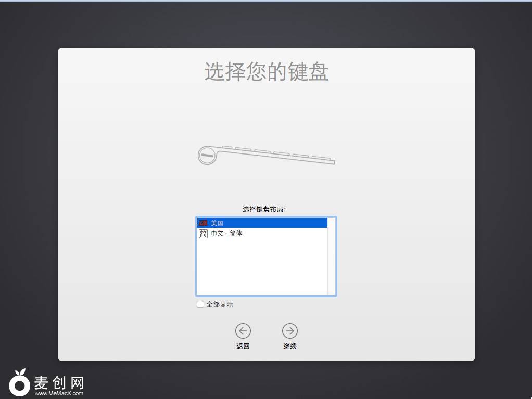This screenshot has width=532, height=399.
Task: Click the 麦创网 watermark text
Action: (59, 382)
